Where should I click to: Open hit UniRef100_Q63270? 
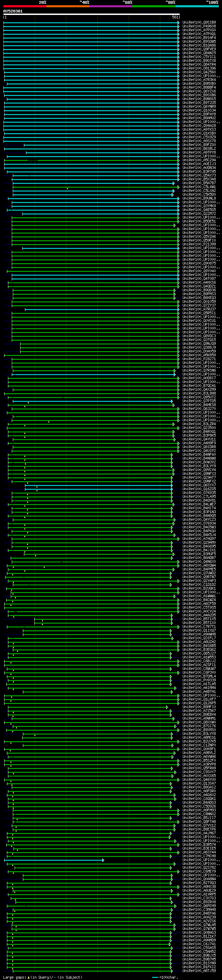pyautogui.click(x=199, y=408)
